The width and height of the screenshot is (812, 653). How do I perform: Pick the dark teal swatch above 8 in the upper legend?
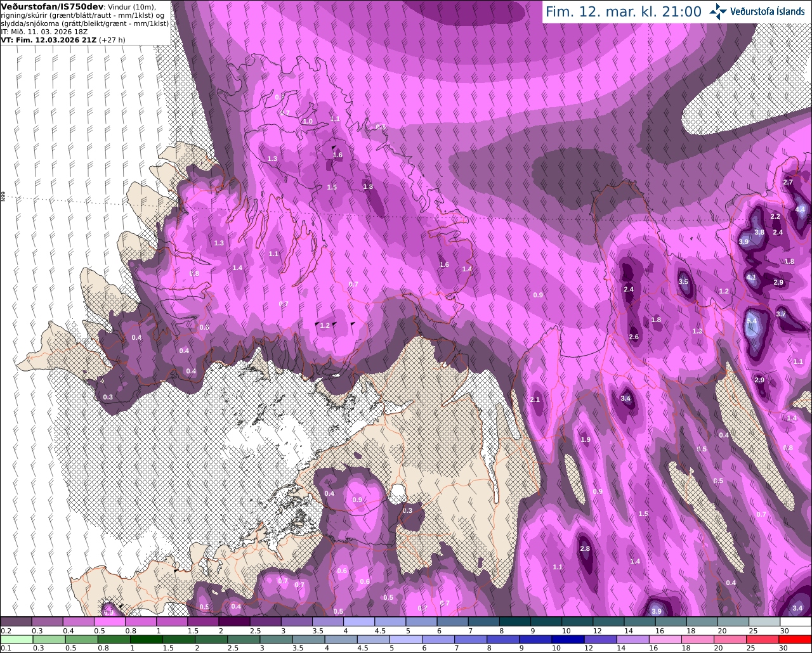pyautogui.click(x=514, y=621)
